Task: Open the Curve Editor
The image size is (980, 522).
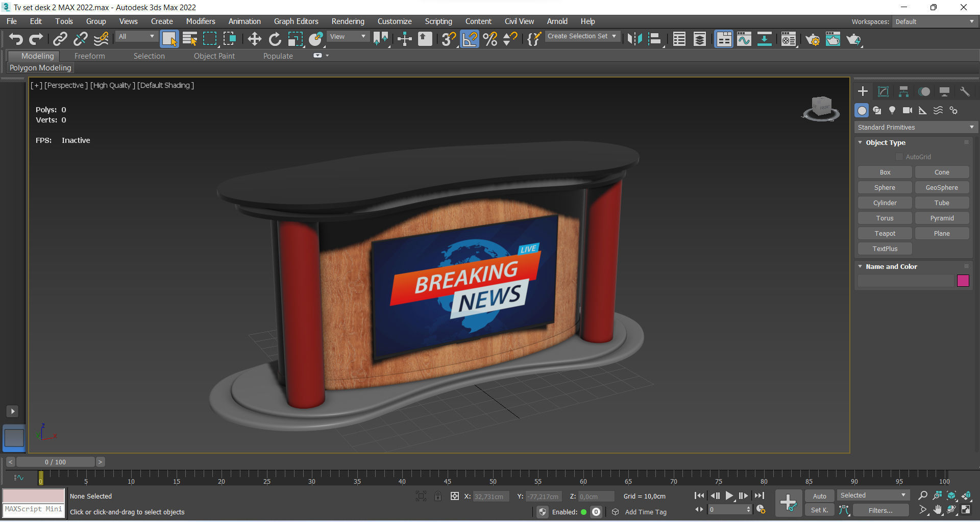Action: pyautogui.click(x=744, y=39)
